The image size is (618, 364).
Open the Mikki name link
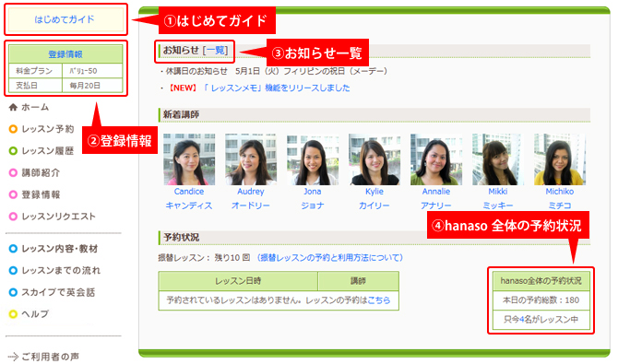(x=498, y=192)
